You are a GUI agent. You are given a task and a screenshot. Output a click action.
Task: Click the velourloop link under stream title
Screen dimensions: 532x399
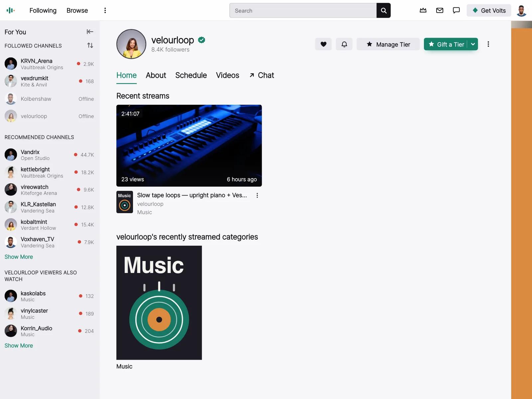[x=150, y=204]
